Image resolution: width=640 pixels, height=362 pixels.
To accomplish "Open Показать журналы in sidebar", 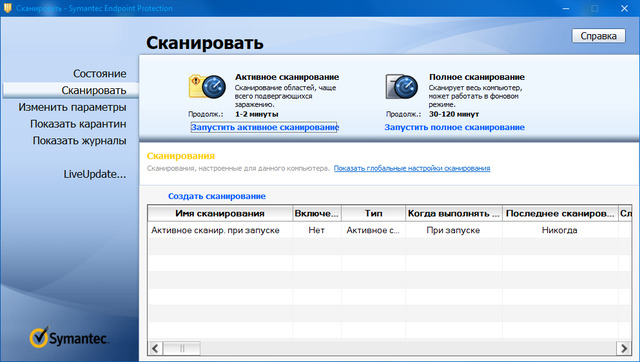I will point(80,140).
